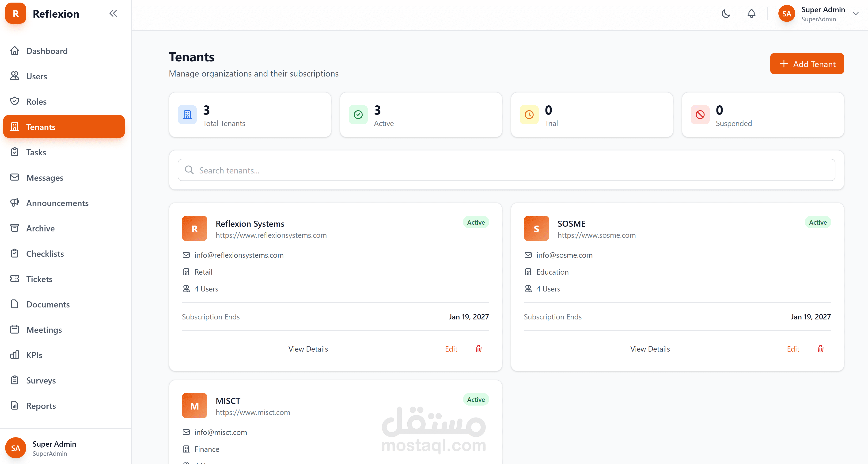Click the Tickets icon in sidebar
The image size is (868, 464).
click(x=15, y=279)
